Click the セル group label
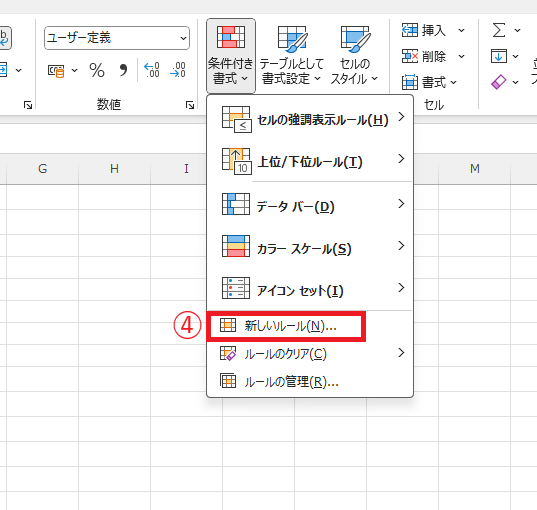 click(x=434, y=104)
